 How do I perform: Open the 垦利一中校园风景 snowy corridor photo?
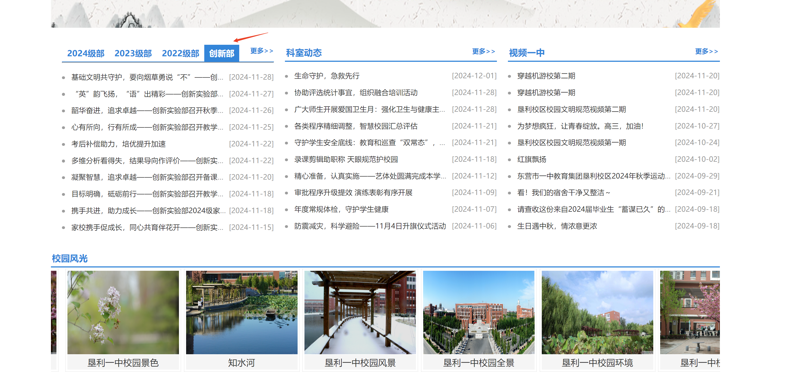click(360, 312)
